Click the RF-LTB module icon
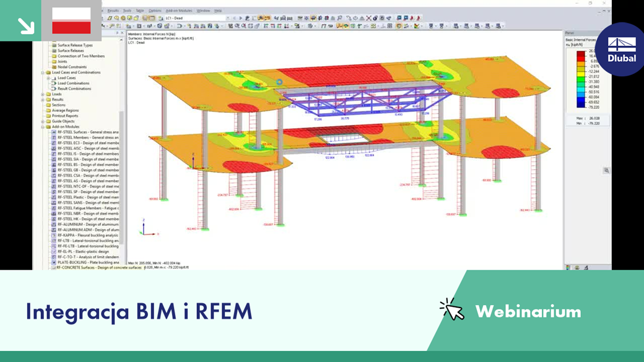This screenshot has height=362, width=644. tap(54, 241)
